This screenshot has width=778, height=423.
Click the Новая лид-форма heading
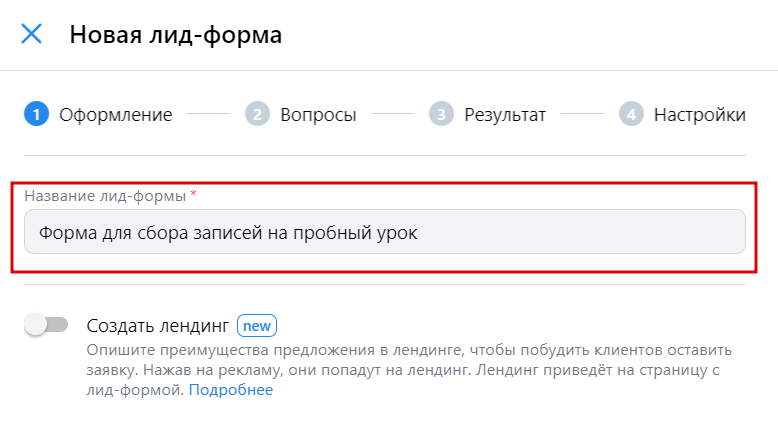click(176, 35)
